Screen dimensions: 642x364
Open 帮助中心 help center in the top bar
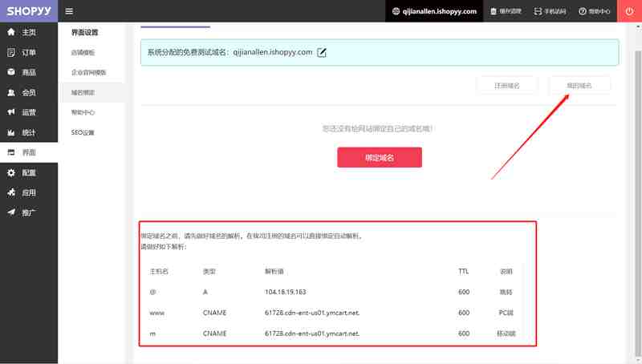[x=594, y=11]
